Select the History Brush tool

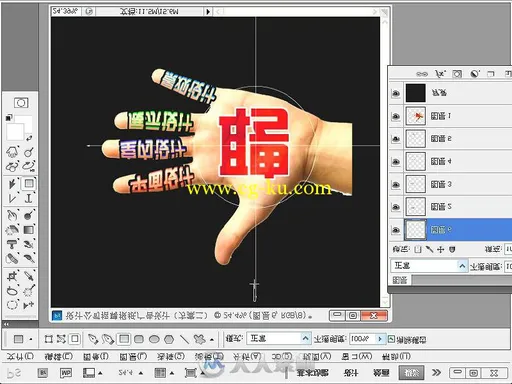point(29,244)
